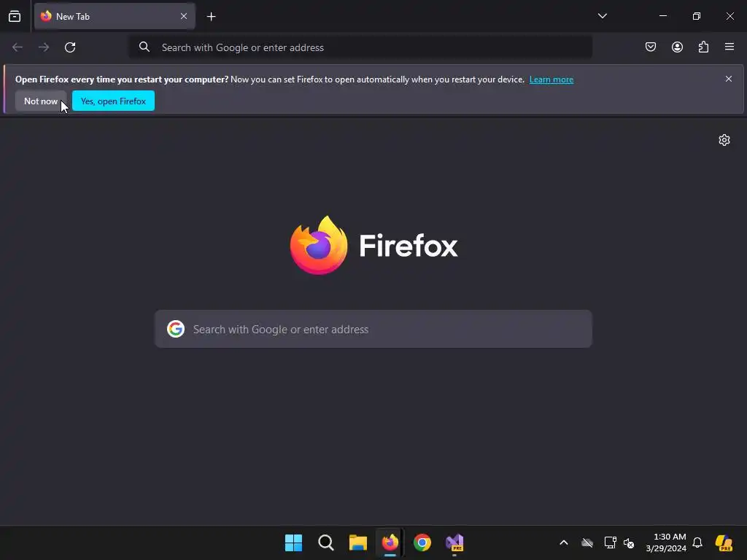Open Copilot Preview in taskbar corner
Image resolution: width=747 pixels, height=560 pixels.
[724, 542]
